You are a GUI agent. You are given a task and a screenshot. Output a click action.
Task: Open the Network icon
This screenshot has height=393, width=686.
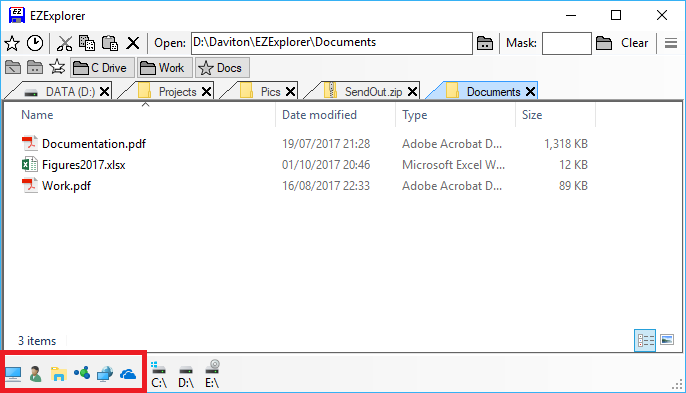(x=105, y=374)
